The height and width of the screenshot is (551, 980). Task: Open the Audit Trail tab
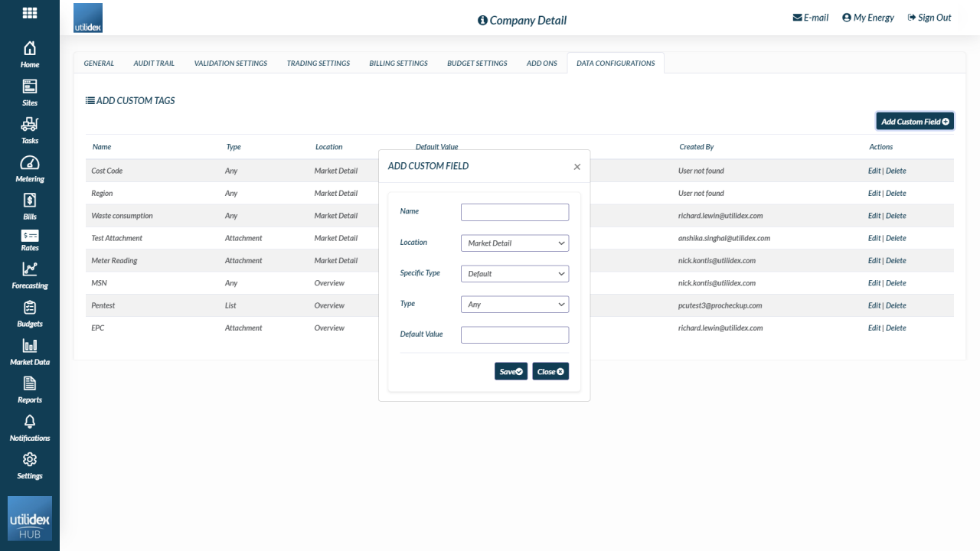click(153, 63)
